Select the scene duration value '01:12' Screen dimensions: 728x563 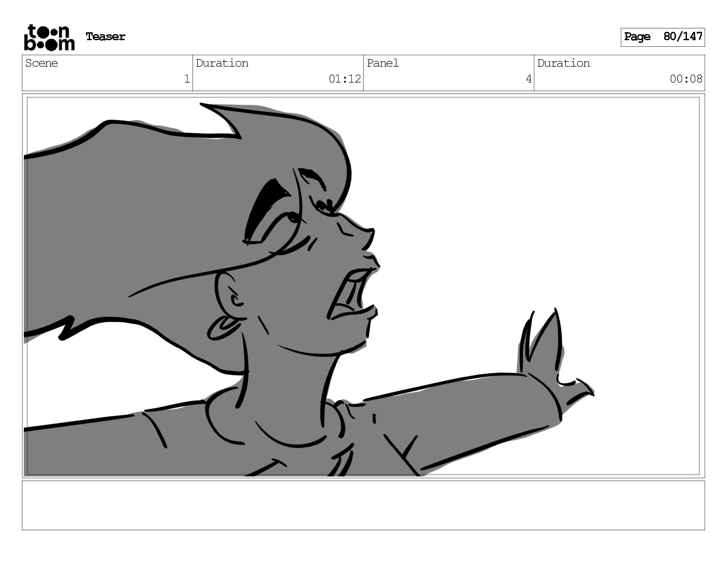coord(345,79)
